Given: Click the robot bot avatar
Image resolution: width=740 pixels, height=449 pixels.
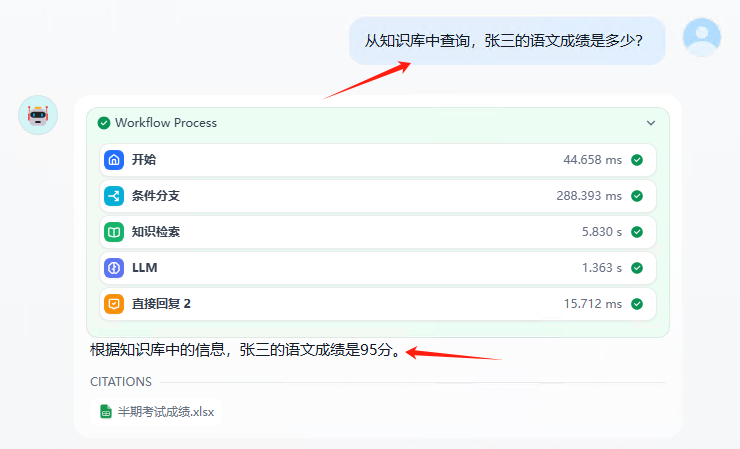Looking at the screenshot, I should pyautogui.click(x=38, y=115).
